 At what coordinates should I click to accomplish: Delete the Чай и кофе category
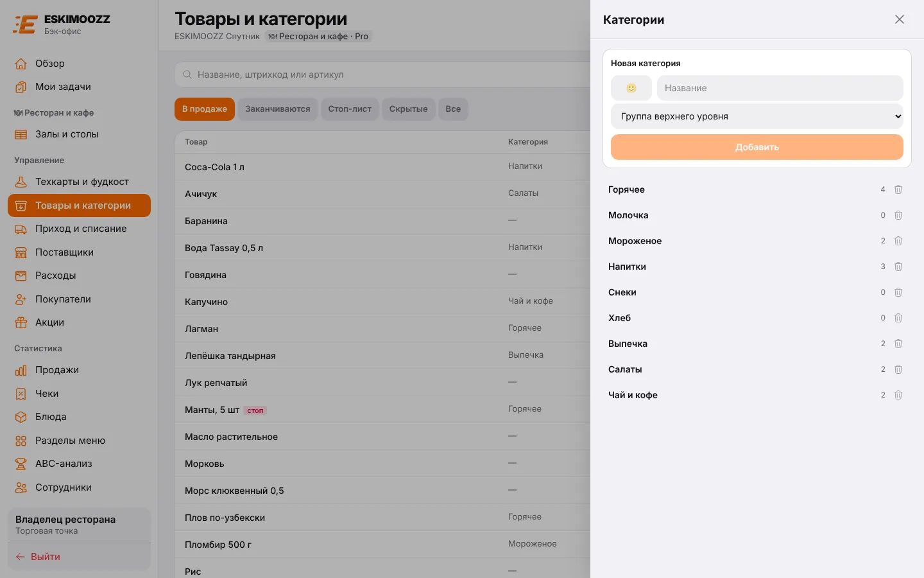(898, 395)
